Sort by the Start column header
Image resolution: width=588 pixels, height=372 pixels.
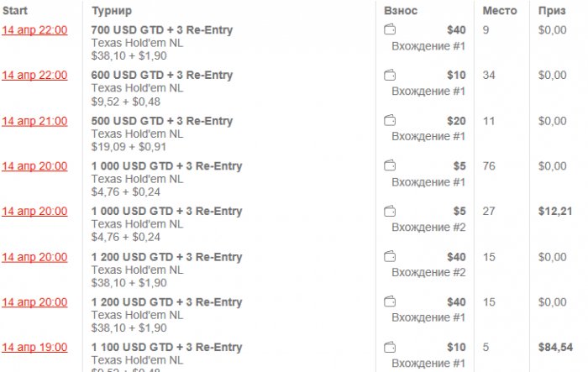click(15, 11)
